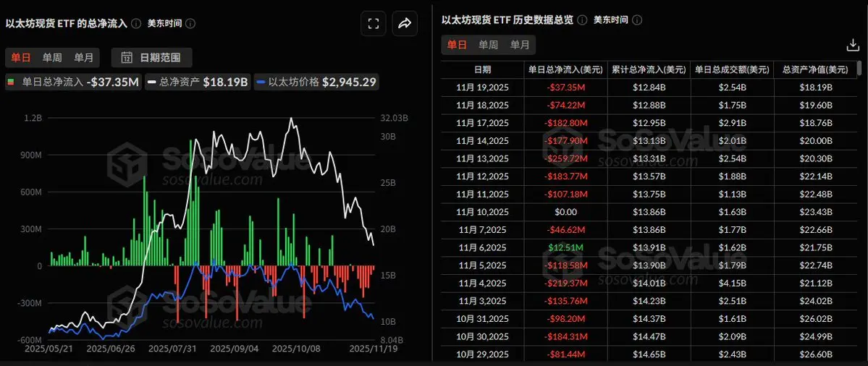Toggle the 以太坊价格 legend series

click(316, 82)
